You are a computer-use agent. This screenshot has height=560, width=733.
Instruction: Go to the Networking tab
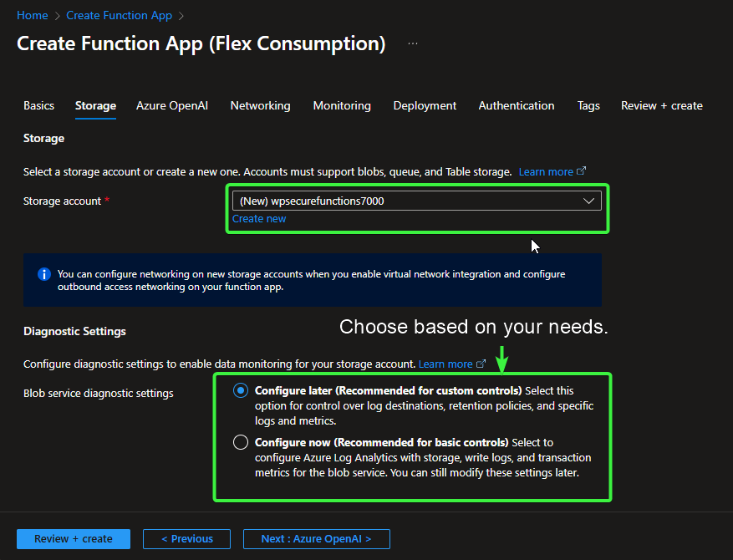(260, 105)
